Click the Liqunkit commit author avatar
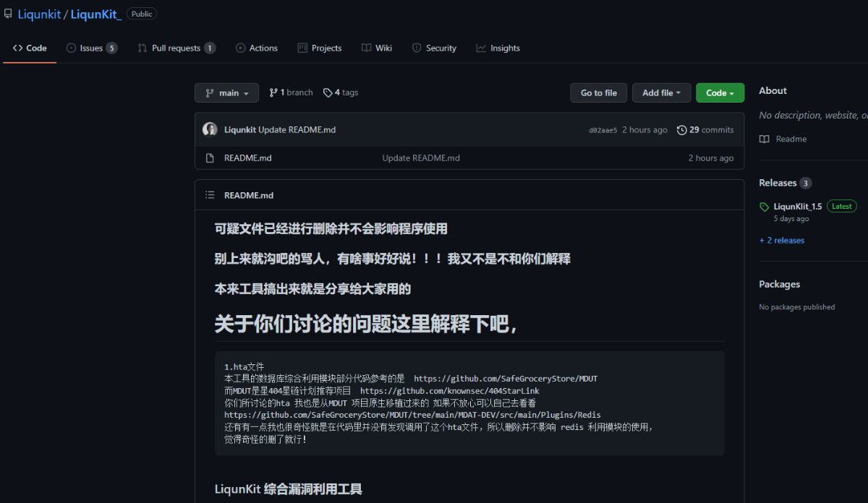This screenshot has width=868, height=503. point(210,129)
